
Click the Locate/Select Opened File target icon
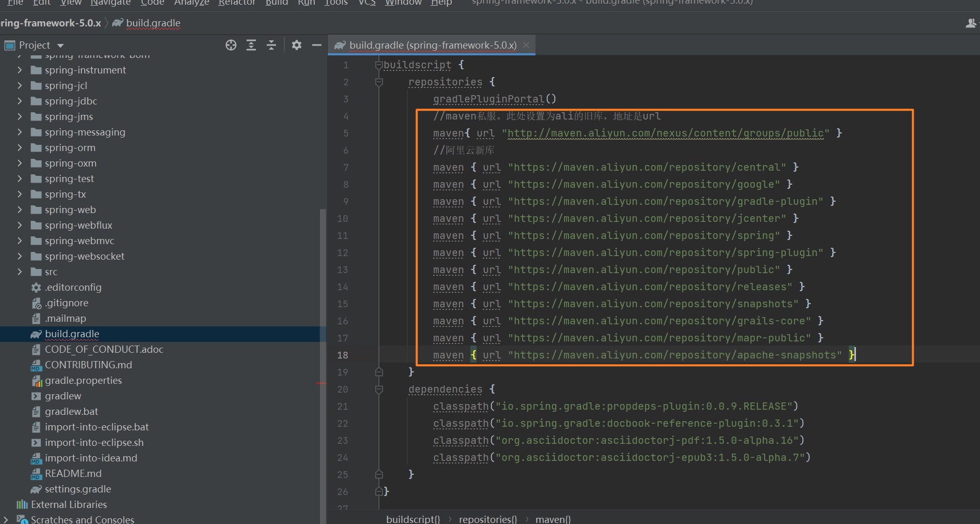(x=231, y=45)
